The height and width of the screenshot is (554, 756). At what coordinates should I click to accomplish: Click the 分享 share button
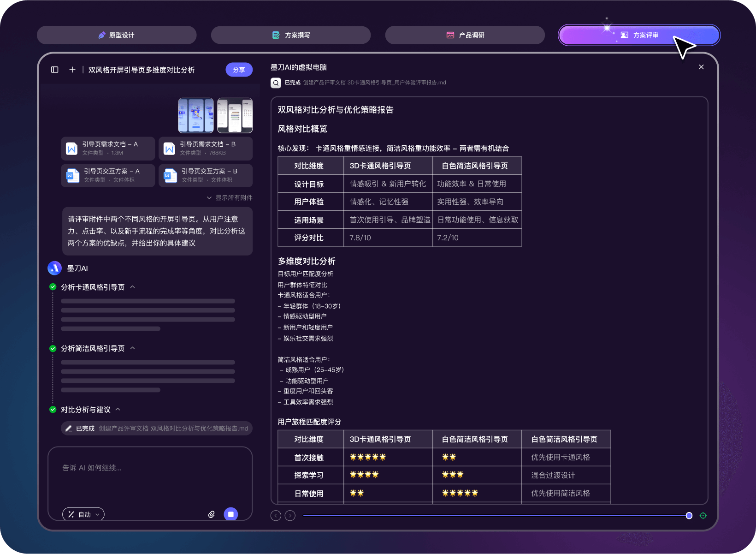point(239,70)
